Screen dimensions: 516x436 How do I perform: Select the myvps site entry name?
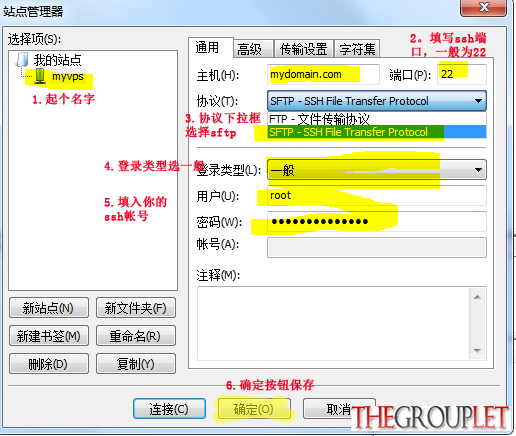pos(68,76)
